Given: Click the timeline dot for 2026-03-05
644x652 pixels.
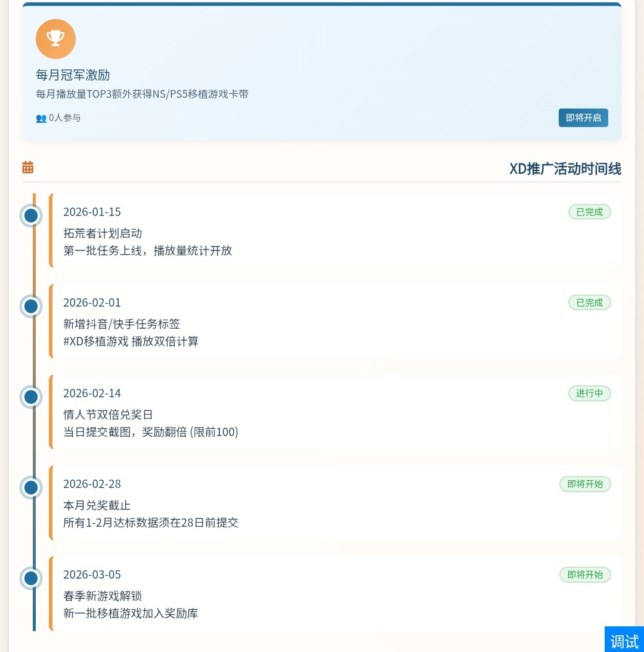Looking at the screenshot, I should click(30, 578).
